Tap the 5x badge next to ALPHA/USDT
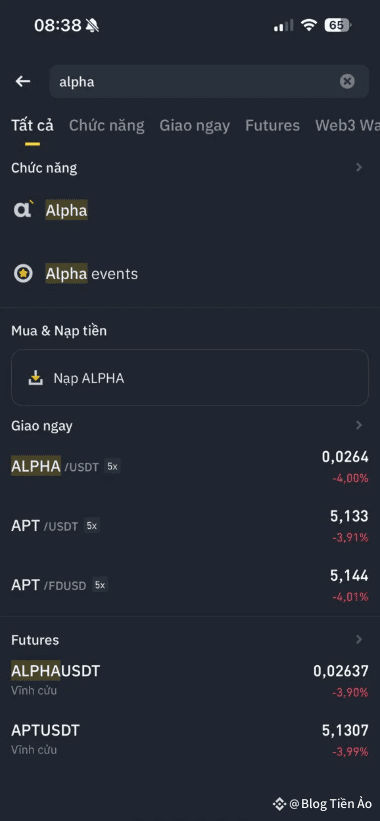The image size is (380, 821). click(x=113, y=467)
